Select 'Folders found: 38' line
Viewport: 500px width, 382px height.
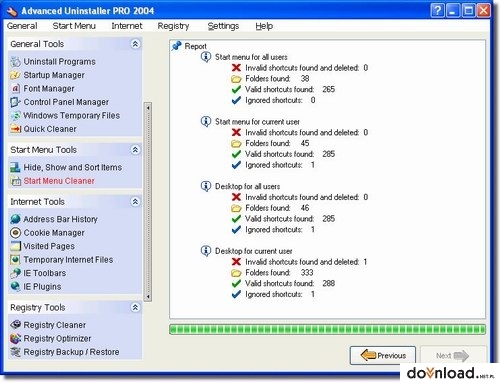coord(277,79)
